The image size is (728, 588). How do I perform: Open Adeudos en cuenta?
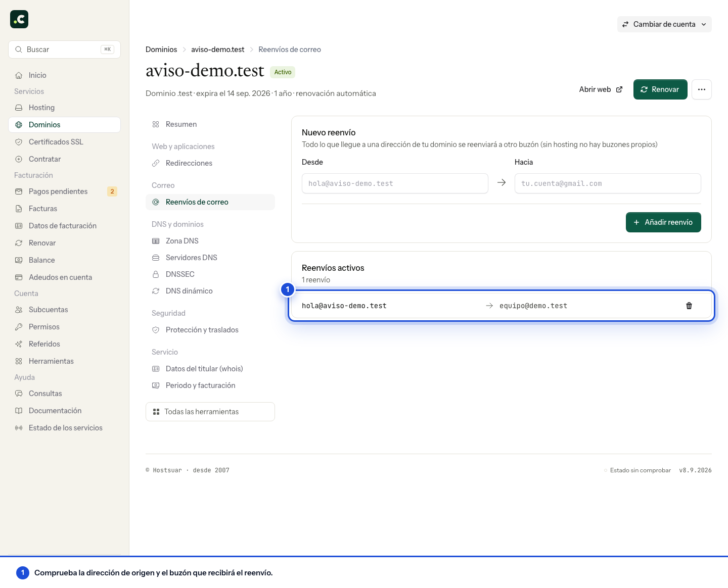tap(64, 277)
